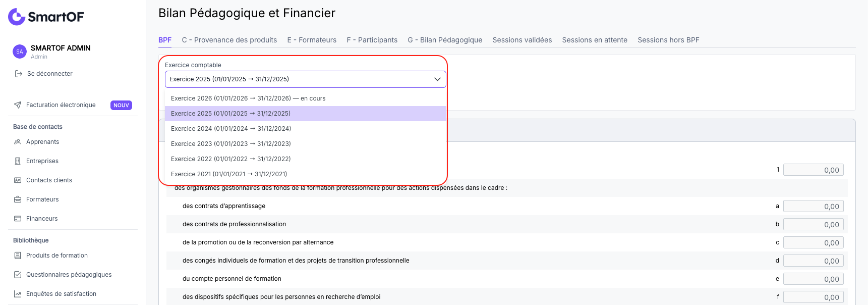Click the Produits de formation document icon
Viewport: 868px width, 305px height.
18,256
